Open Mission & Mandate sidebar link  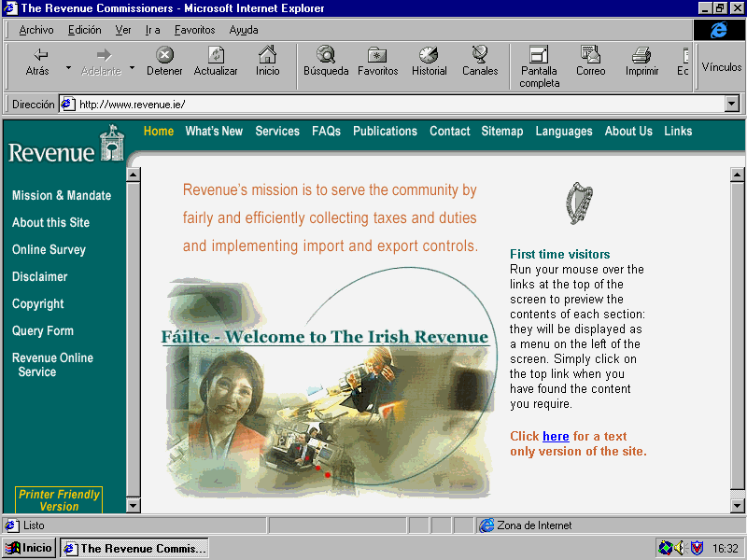pos(62,195)
